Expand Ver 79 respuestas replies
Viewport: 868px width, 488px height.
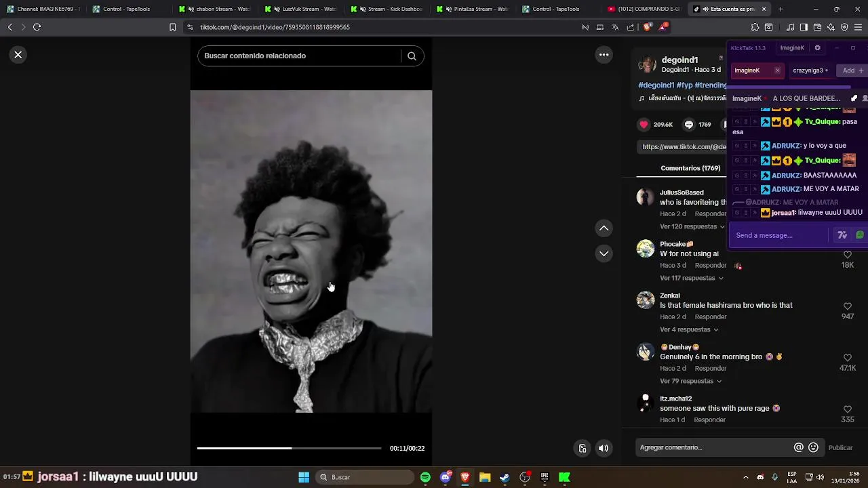691,381
